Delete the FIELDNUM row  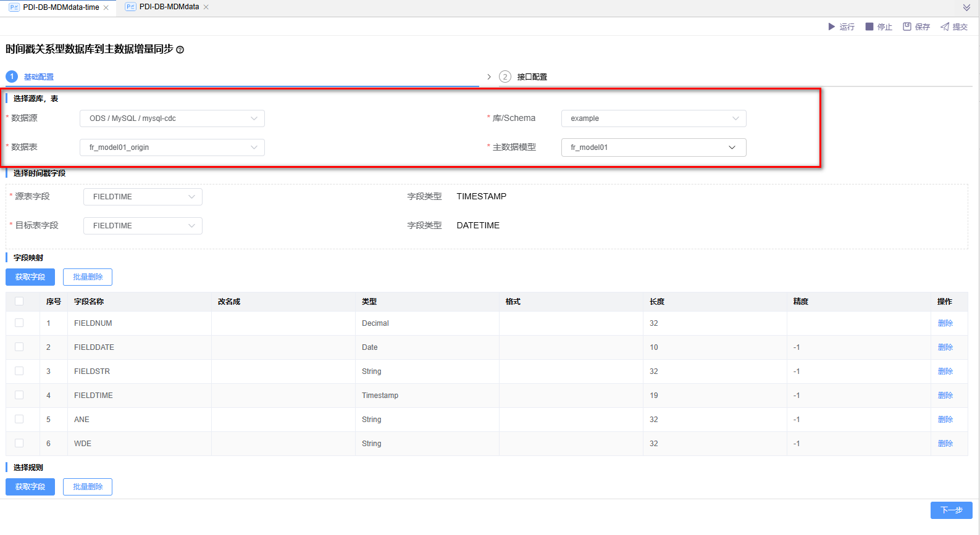tap(945, 323)
